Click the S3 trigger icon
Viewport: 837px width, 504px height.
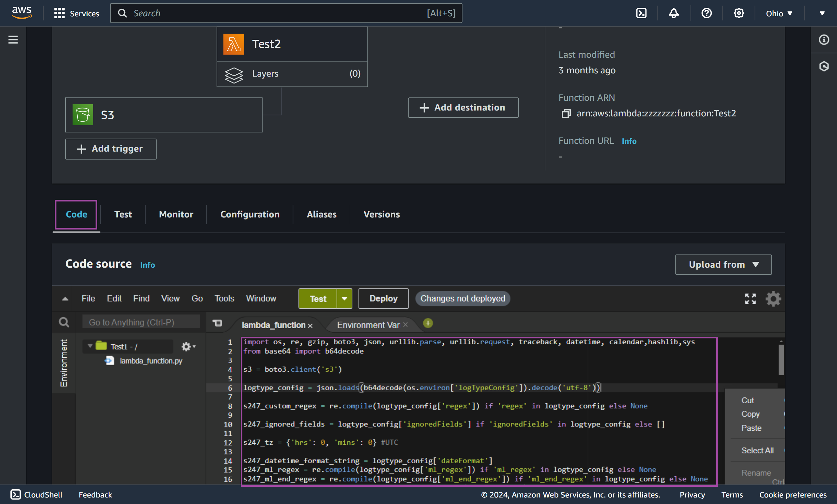[83, 115]
